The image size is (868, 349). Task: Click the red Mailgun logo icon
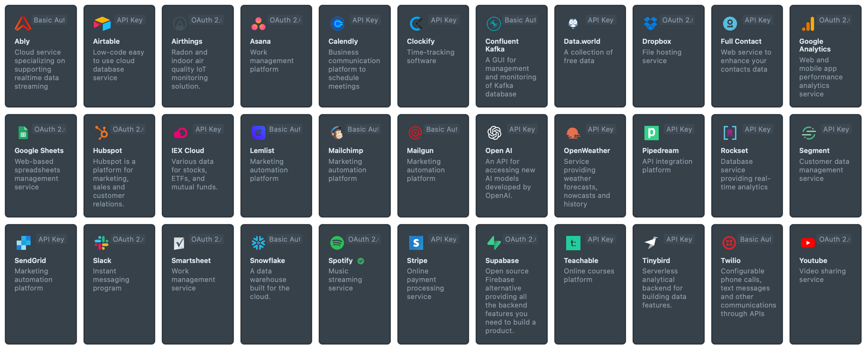(415, 133)
